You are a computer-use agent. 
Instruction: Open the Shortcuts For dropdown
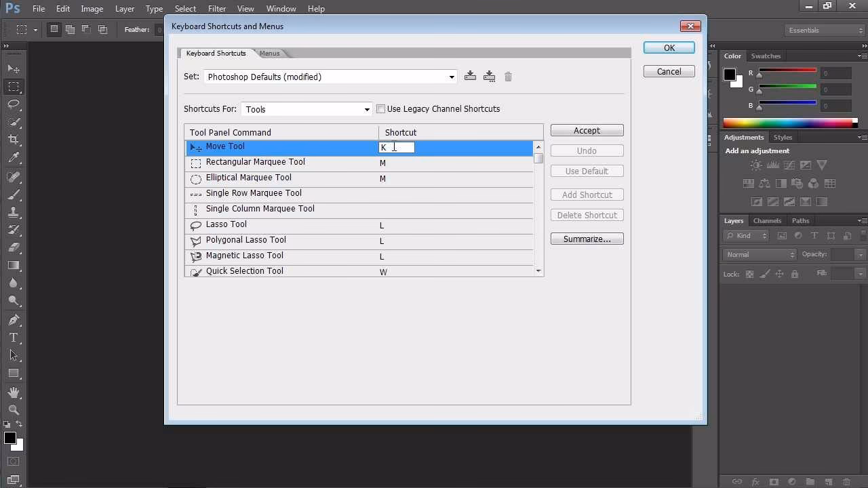coord(366,108)
